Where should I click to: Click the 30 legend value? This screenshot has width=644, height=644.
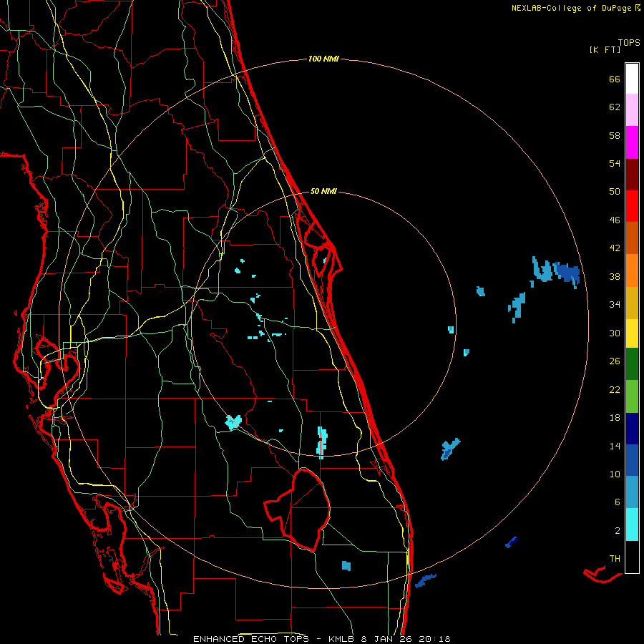coord(615,333)
